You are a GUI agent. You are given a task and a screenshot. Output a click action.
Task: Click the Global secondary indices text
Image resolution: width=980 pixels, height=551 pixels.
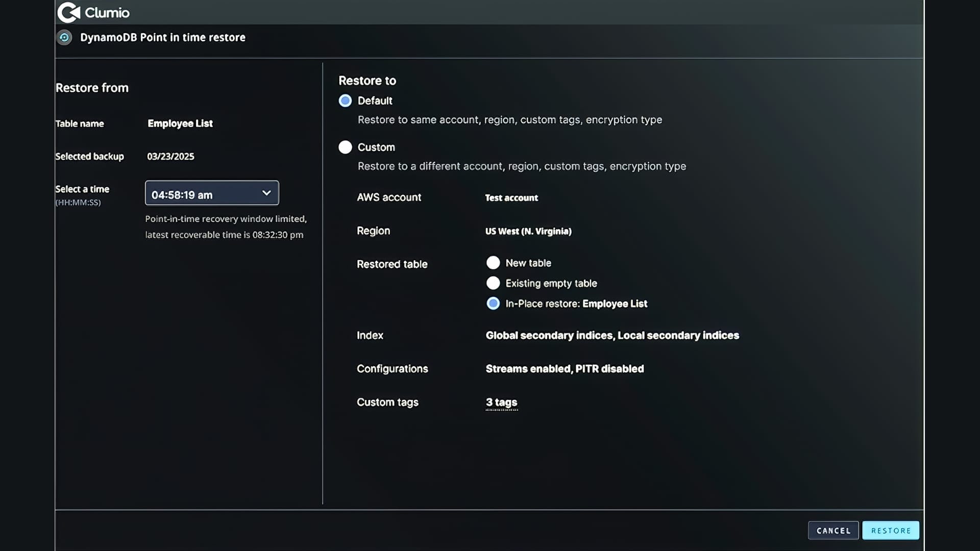[x=549, y=335]
